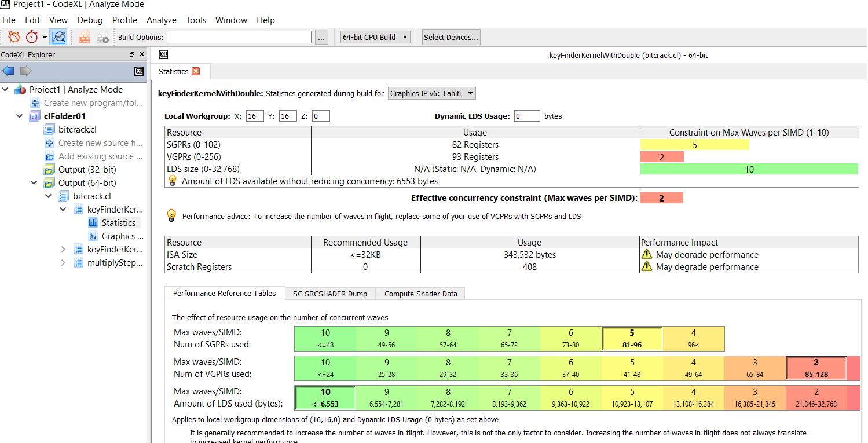Click the cancel build icon
868x443 pixels.
pos(103,36)
